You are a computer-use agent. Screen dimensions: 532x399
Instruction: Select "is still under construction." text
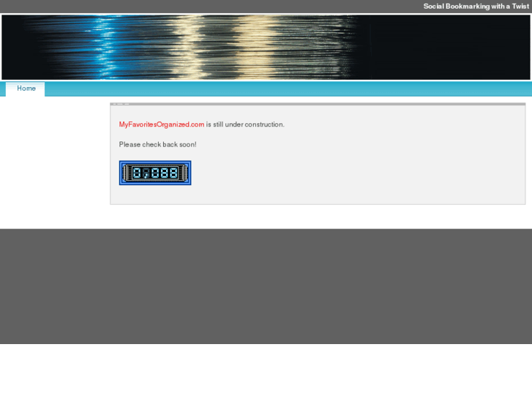pyautogui.click(x=245, y=124)
